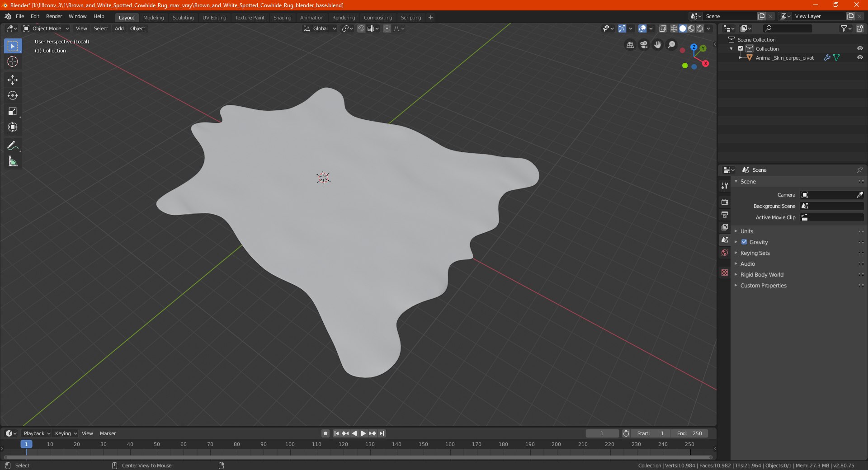Open the World properties tab

[x=725, y=253]
